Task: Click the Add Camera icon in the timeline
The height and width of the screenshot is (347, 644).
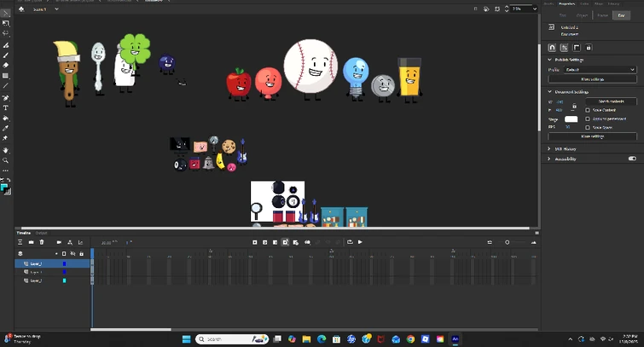Action: point(59,242)
